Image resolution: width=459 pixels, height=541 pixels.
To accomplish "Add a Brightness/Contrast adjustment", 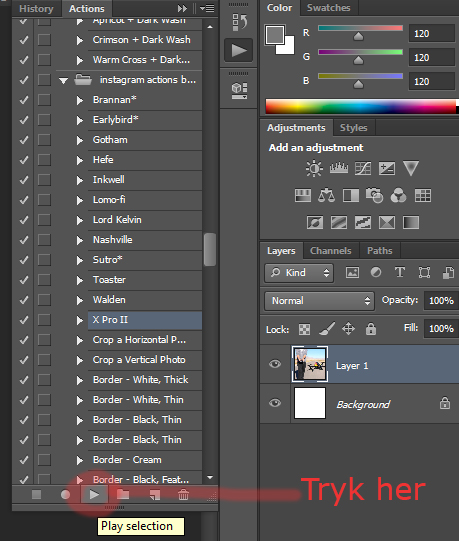I will coord(314,168).
